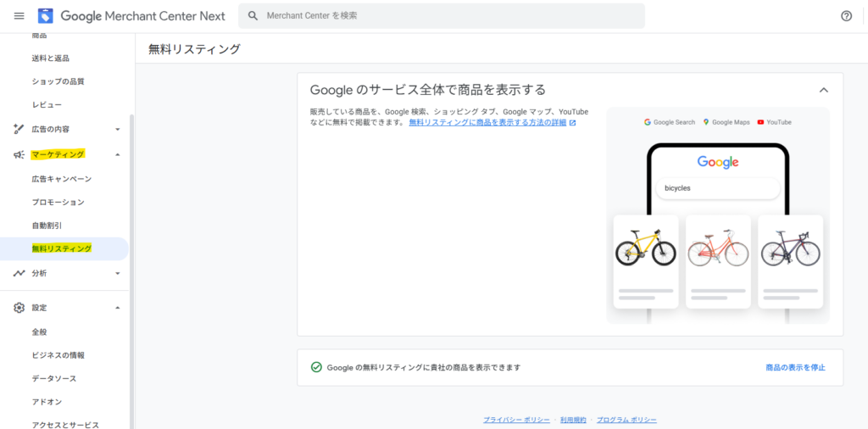This screenshot has height=429, width=868.
Task: Click the 商品の表示を停止 button
Action: tap(795, 367)
